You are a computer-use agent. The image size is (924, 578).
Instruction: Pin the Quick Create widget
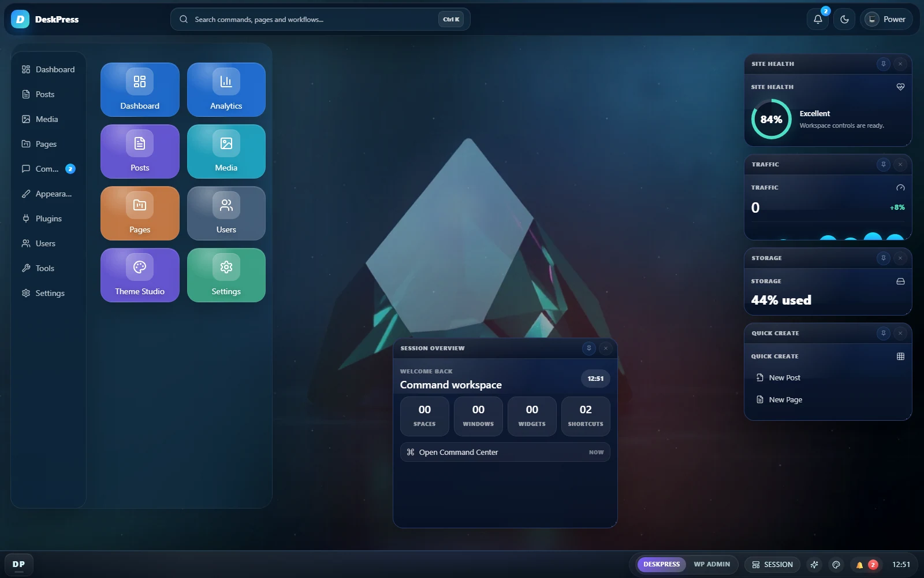pyautogui.click(x=884, y=334)
